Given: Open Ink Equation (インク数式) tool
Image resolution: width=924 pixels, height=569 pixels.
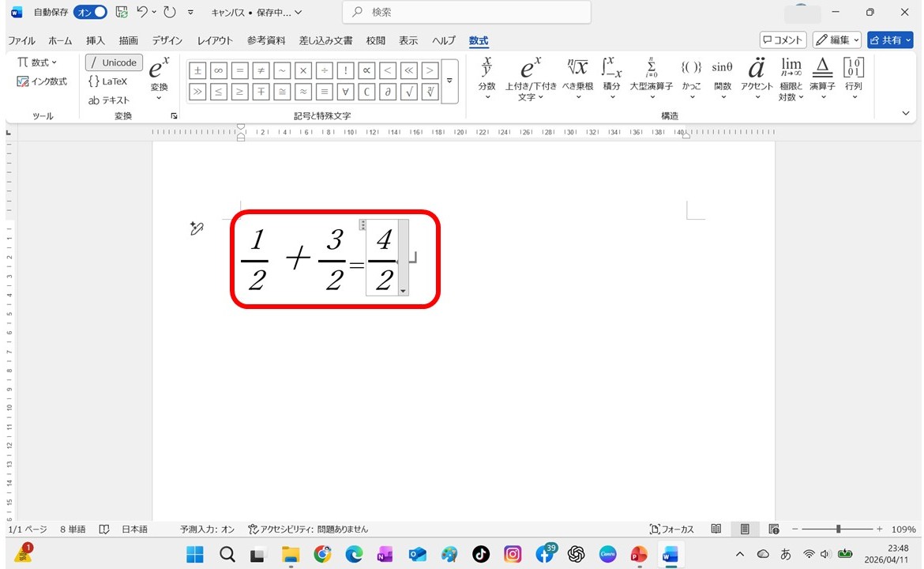Looking at the screenshot, I should point(43,81).
